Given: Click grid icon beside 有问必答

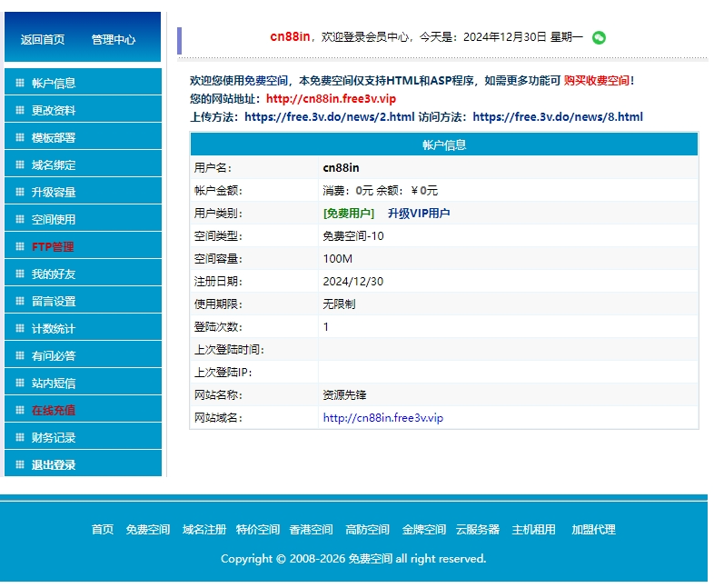Looking at the screenshot, I should point(20,355).
